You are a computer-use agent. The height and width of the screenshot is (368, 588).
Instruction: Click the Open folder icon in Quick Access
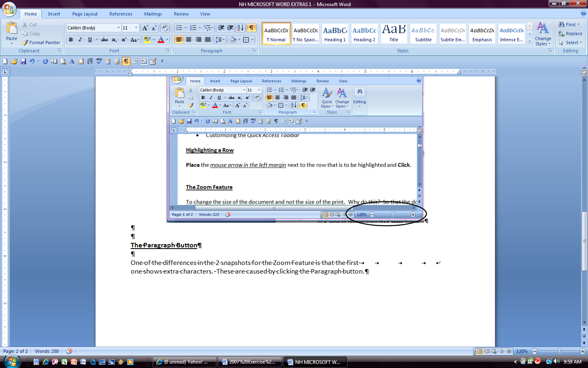coord(14,61)
